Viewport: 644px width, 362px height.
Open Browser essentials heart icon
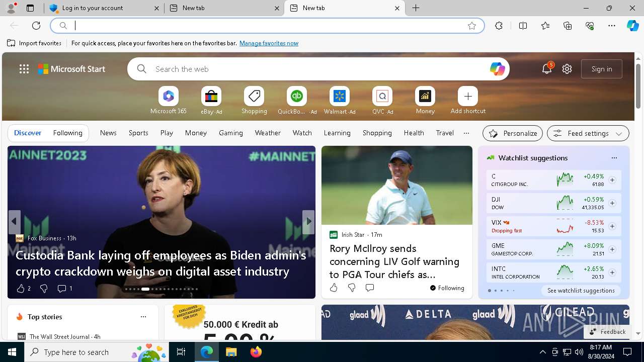coord(590,26)
